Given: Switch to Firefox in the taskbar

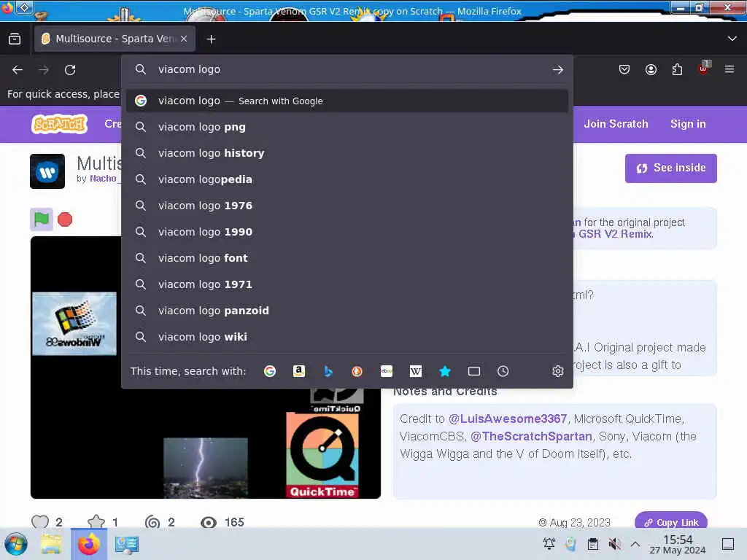Looking at the screenshot, I should click(88, 544).
